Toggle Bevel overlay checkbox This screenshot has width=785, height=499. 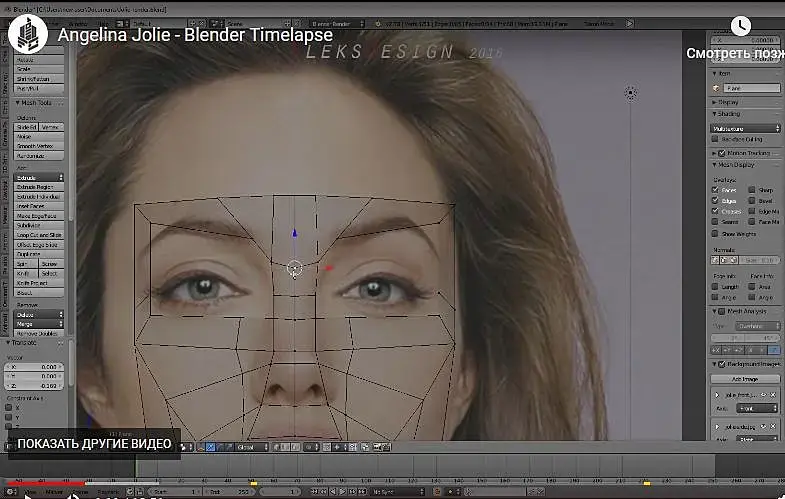pos(751,200)
